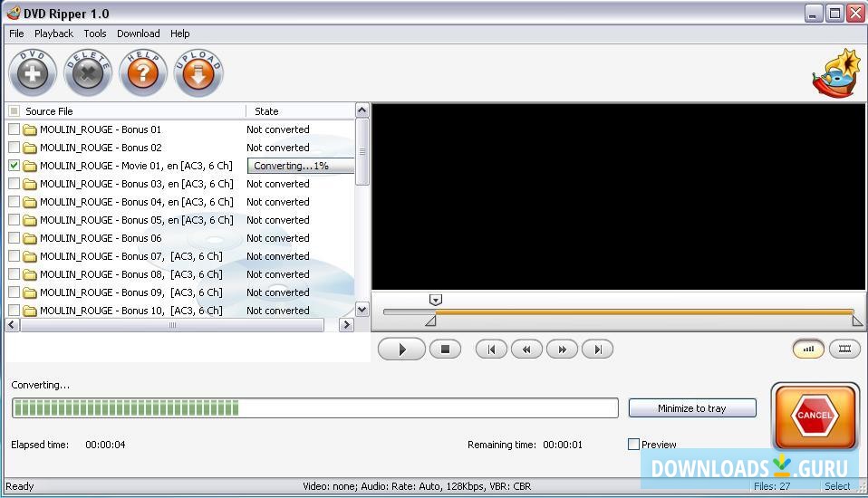Check the Bonus 06 checkbox
This screenshot has width=868, height=498.
click(x=14, y=238)
